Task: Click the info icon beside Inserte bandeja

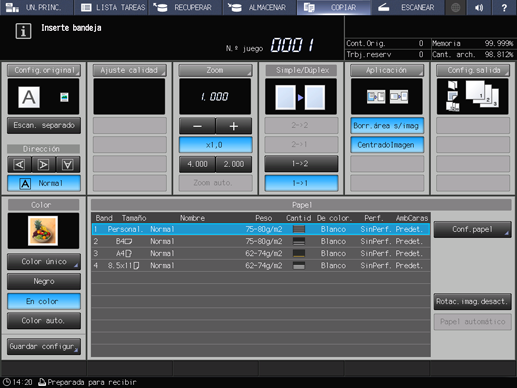Action: click(23, 31)
